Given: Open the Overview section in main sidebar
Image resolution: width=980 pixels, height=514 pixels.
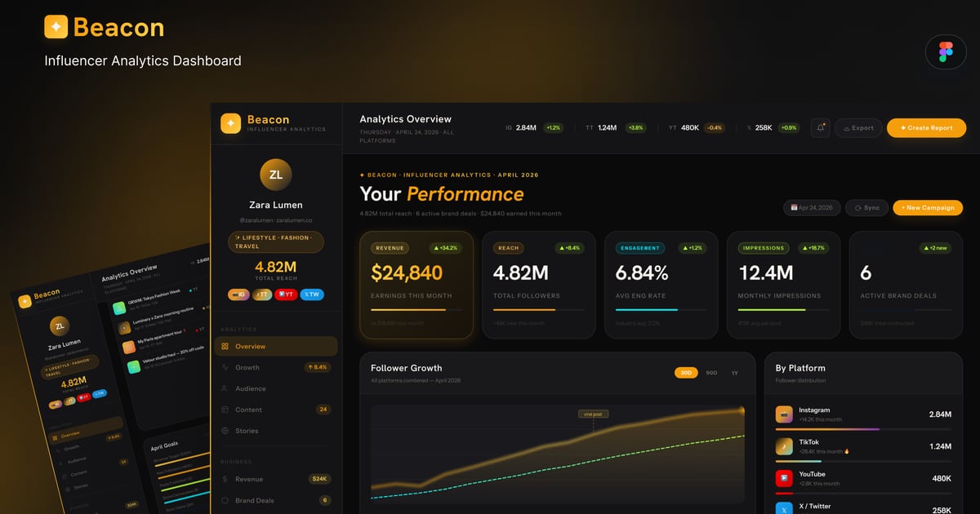Looking at the screenshot, I should pos(276,347).
